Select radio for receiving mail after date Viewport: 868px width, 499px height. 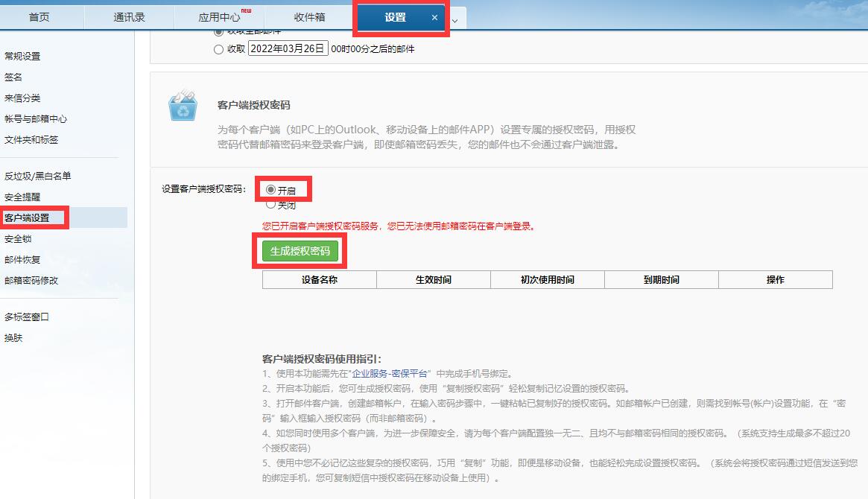pyautogui.click(x=218, y=49)
